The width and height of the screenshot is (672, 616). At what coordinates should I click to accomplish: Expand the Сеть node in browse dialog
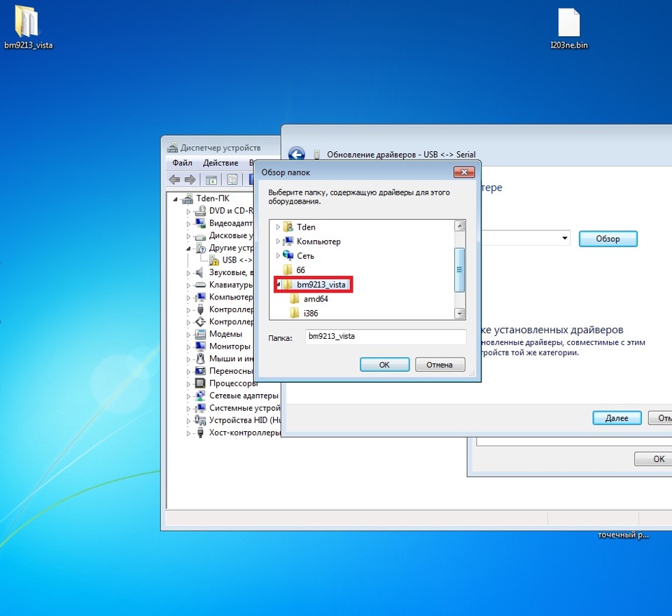278,256
